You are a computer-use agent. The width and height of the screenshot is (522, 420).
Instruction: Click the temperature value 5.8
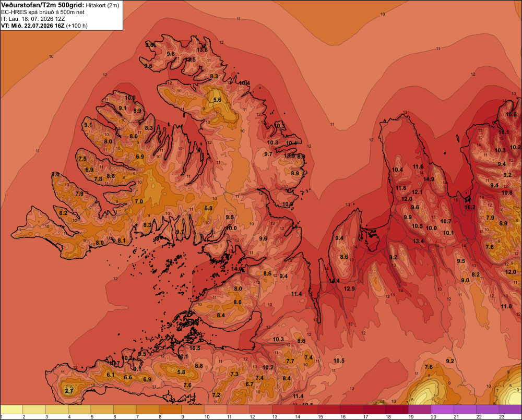point(181,372)
